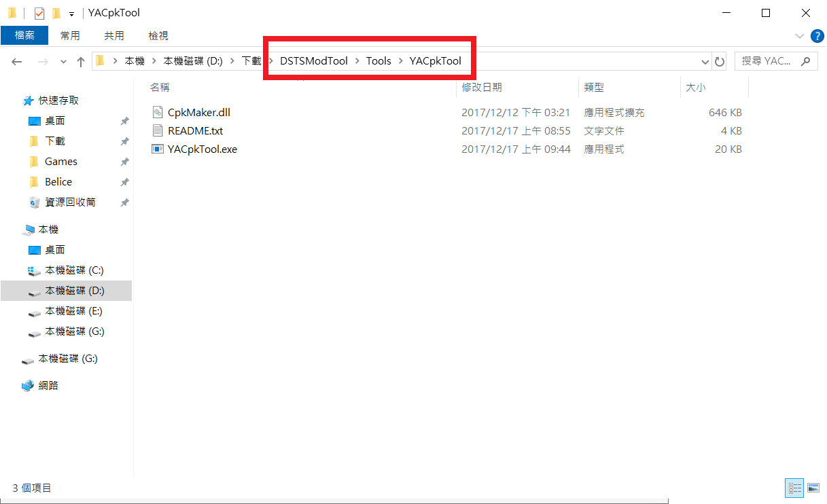Select the CpkMaker.dll file icon
Image resolution: width=827 pixels, height=504 pixels.
[x=158, y=112]
